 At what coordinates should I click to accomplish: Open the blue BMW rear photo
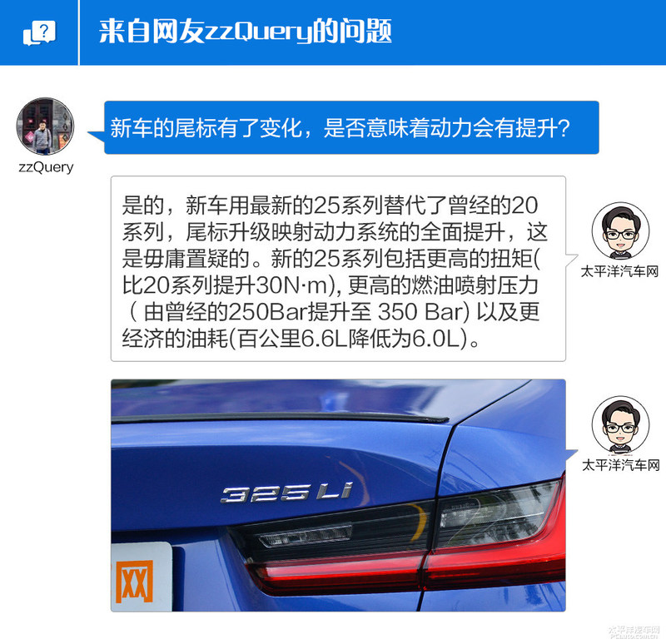click(338, 495)
